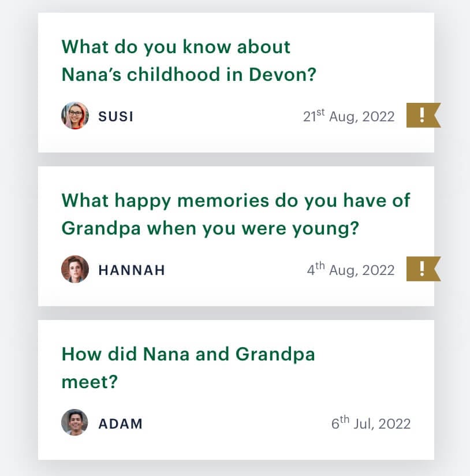The image size is (470, 476).
Task: Select the author name HANNAH
Action: pyautogui.click(x=132, y=270)
